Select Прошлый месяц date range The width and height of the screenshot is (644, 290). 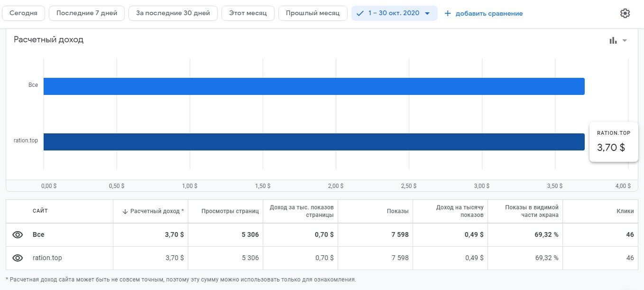pos(313,13)
